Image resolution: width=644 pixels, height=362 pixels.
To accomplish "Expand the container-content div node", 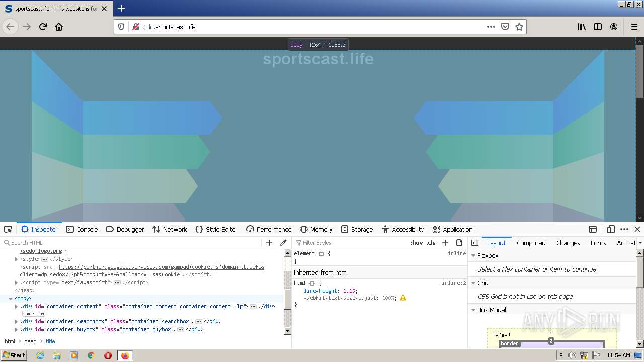I will click(16, 307).
